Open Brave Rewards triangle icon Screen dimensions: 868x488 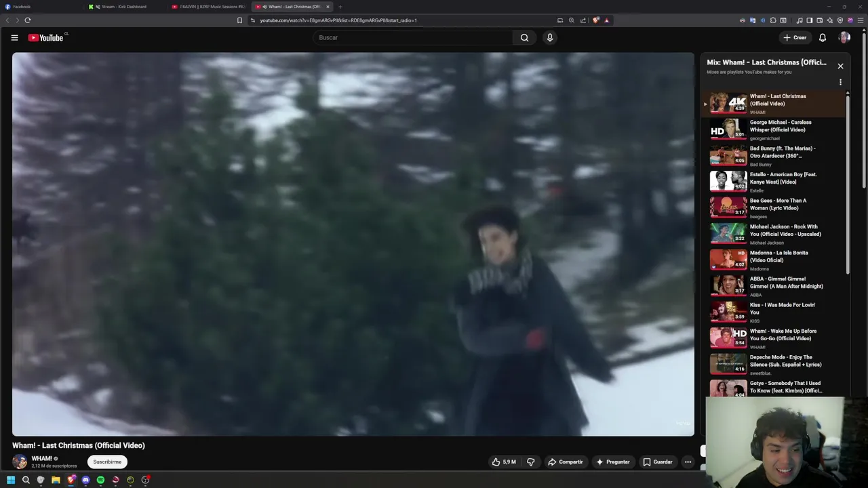606,20
